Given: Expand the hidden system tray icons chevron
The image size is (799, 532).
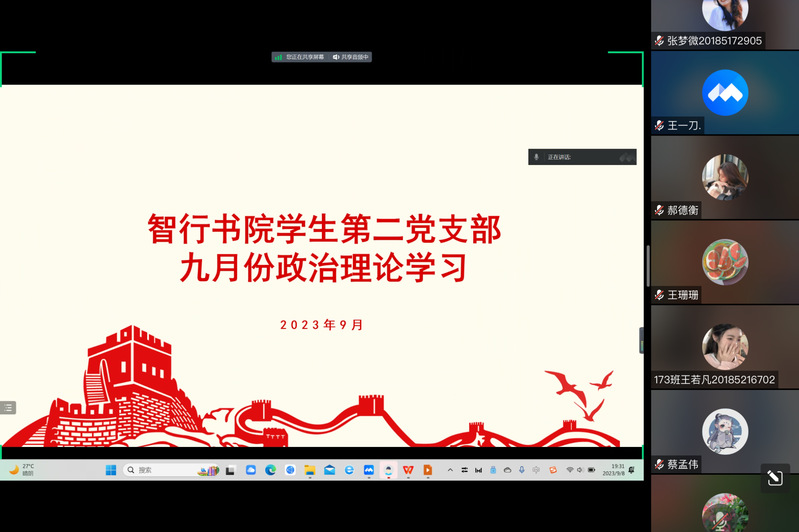Looking at the screenshot, I should (450, 470).
